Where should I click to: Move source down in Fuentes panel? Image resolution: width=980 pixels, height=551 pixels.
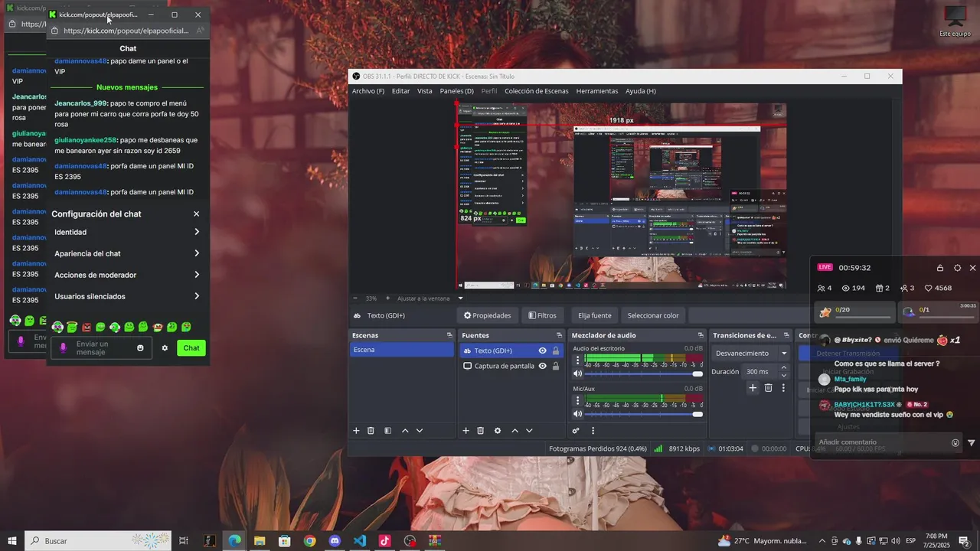[529, 431]
